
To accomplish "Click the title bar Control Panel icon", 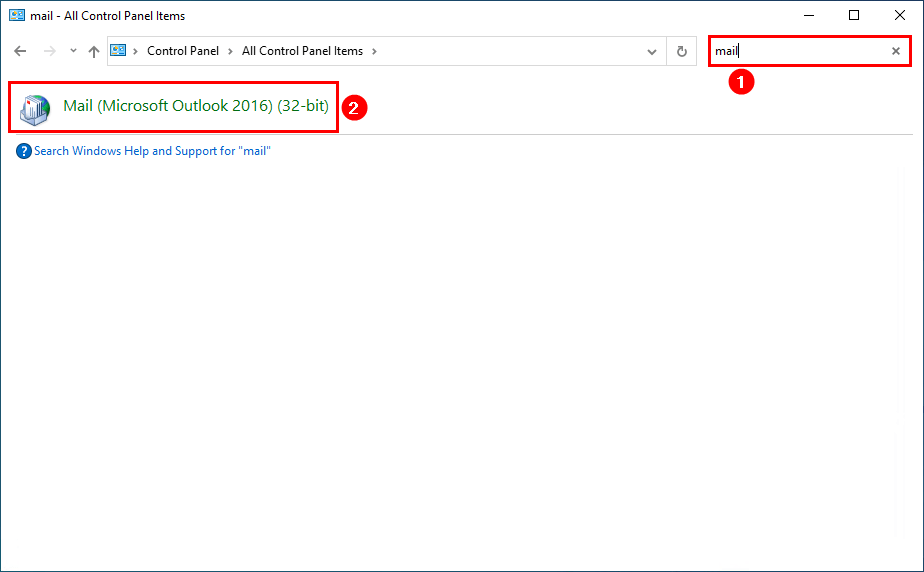I will click(x=16, y=15).
